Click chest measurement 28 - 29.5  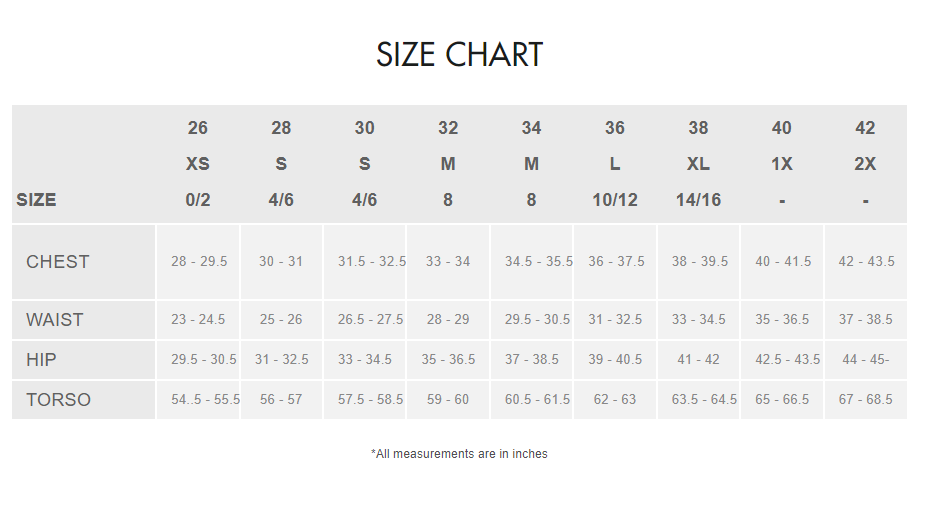click(199, 262)
